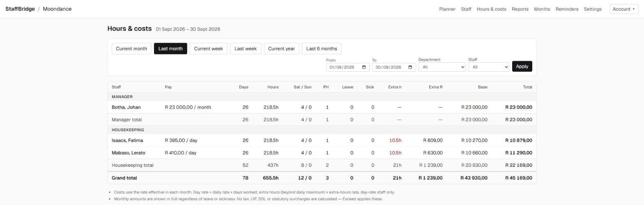
Task: Choose the Last week range
Action: coord(245,48)
